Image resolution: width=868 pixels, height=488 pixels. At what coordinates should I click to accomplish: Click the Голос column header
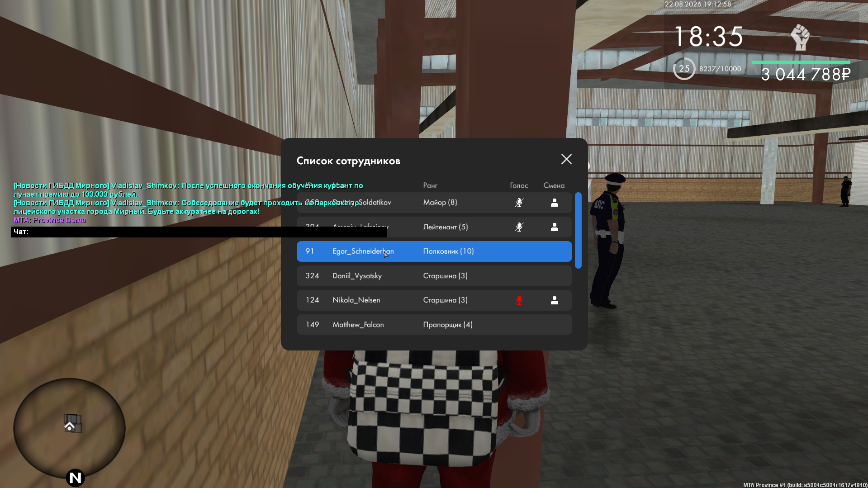(x=519, y=185)
